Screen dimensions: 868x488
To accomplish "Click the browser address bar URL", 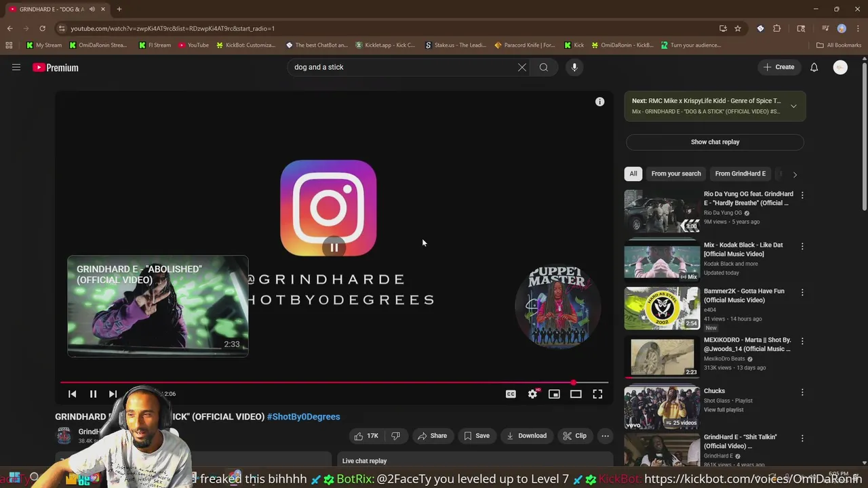I will 172,28.
